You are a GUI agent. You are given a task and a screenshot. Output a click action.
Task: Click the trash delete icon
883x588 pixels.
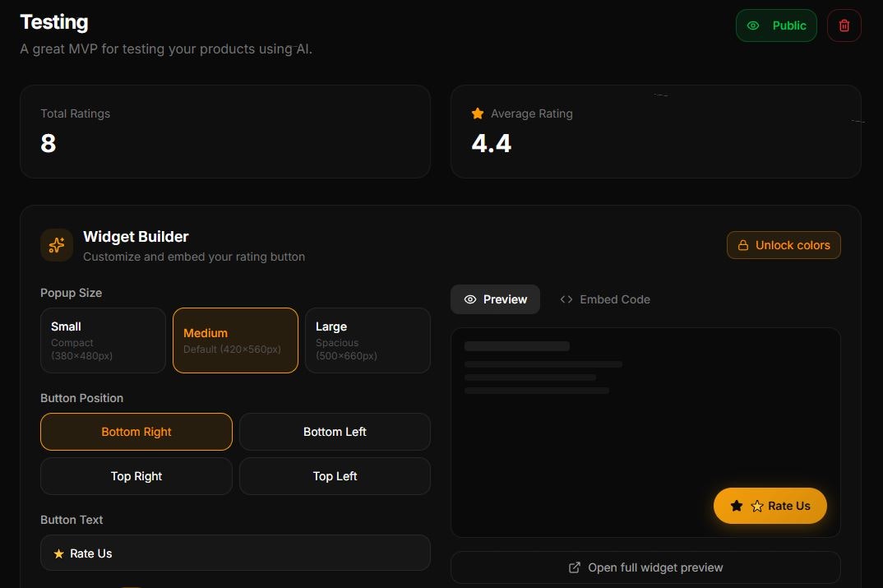(844, 25)
